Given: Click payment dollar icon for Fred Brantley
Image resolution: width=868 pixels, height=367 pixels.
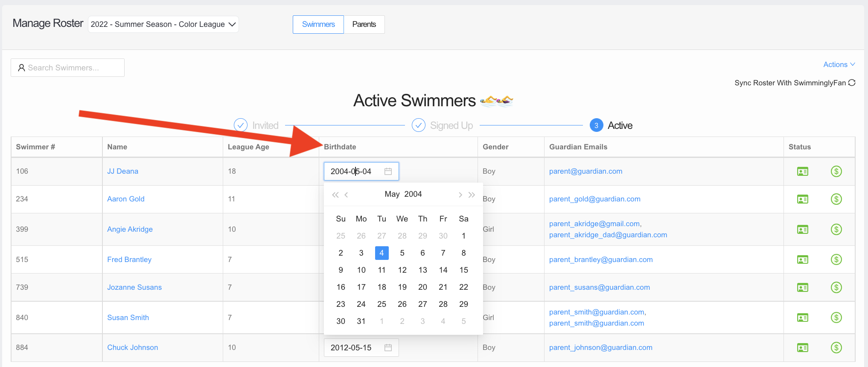Looking at the screenshot, I should (x=836, y=260).
